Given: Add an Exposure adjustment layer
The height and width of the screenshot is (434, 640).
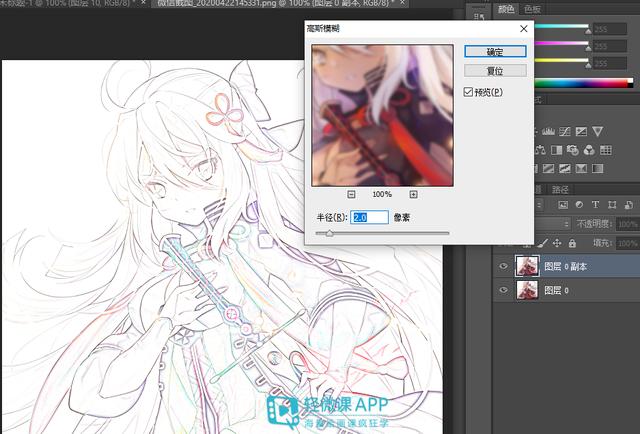Looking at the screenshot, I should click(x=581, y=131).
